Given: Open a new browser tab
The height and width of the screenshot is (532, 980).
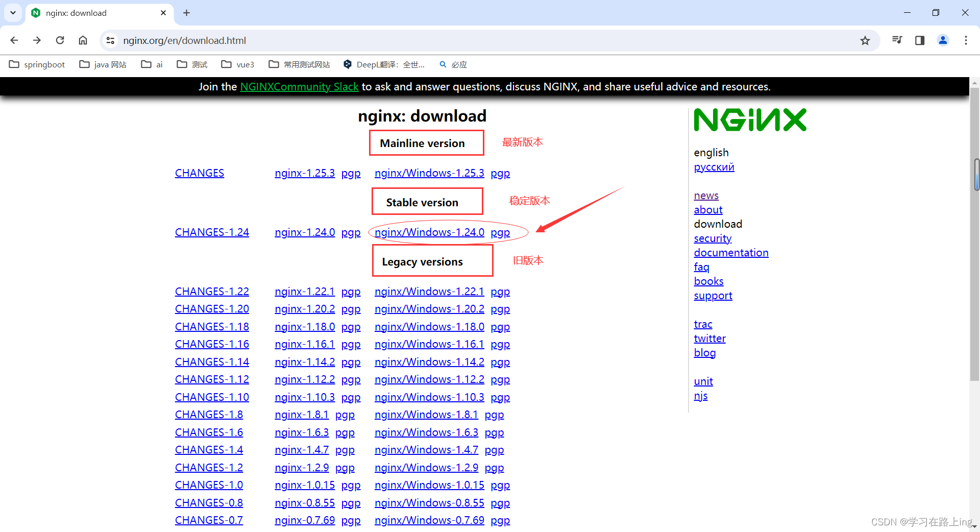Looking at the screenshot, I should (186, 13).
